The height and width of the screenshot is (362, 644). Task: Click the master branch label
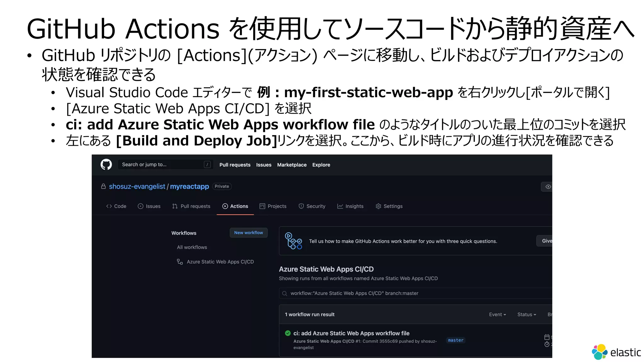click(456, 340)
